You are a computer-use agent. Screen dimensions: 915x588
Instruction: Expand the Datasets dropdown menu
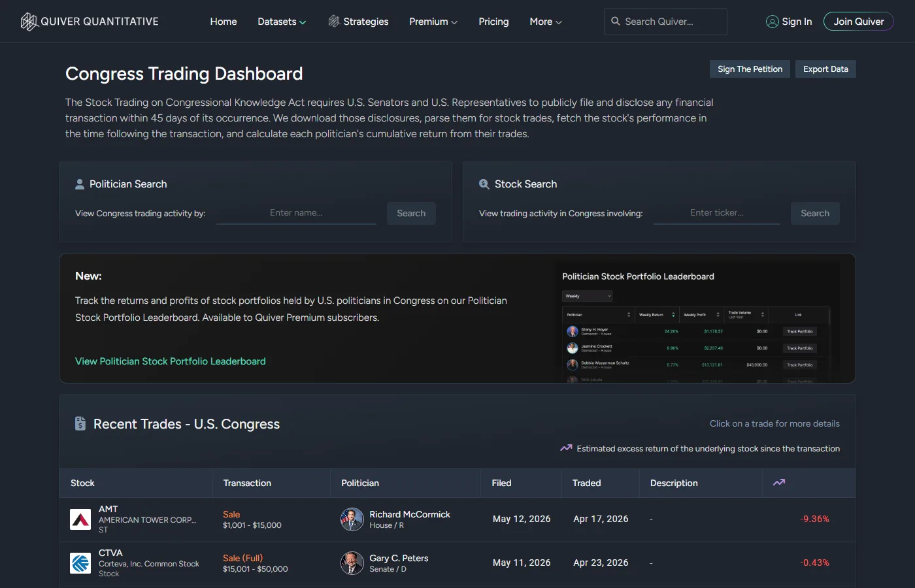tap(282, 22)
